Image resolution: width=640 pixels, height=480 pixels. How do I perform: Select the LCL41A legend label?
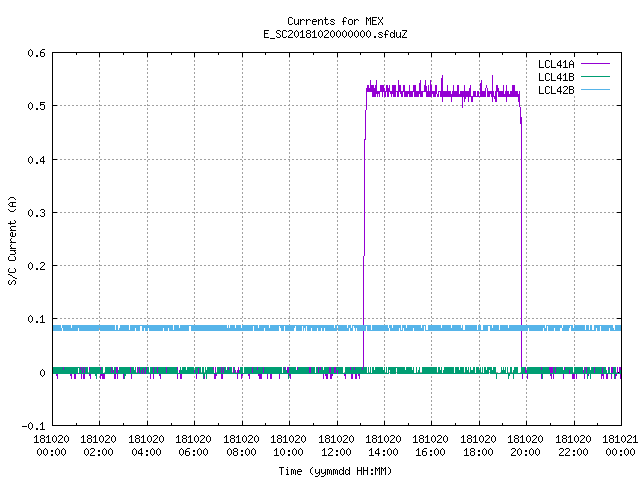point(556,64)
